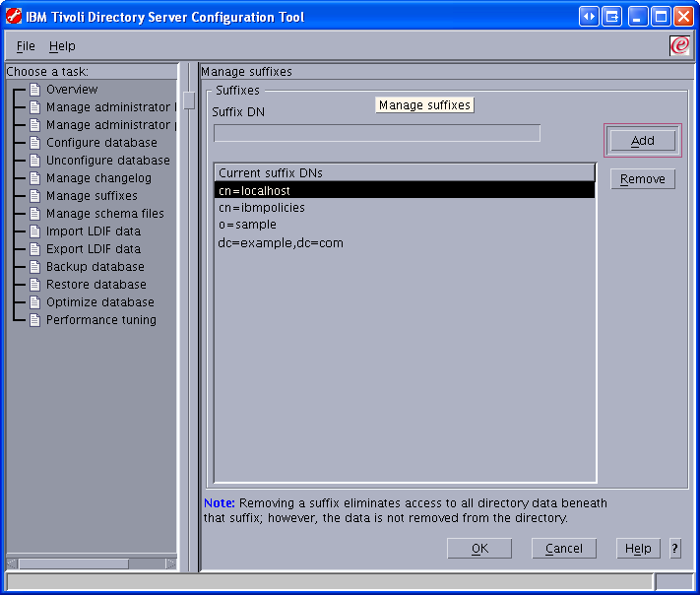The image size is (700, 595).
Task: Click the document icon beside Overview
Action: (34, 90)
